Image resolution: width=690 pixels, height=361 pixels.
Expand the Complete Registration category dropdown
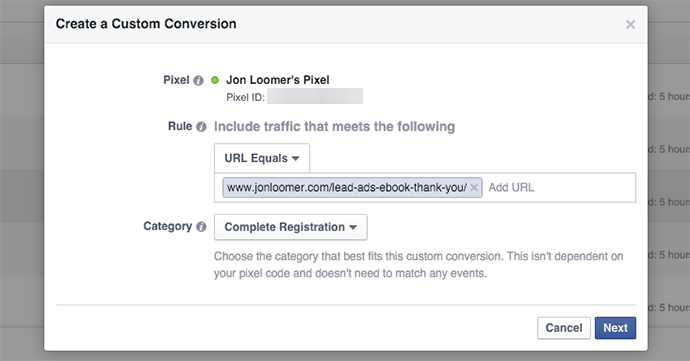[x=290, y=227]
